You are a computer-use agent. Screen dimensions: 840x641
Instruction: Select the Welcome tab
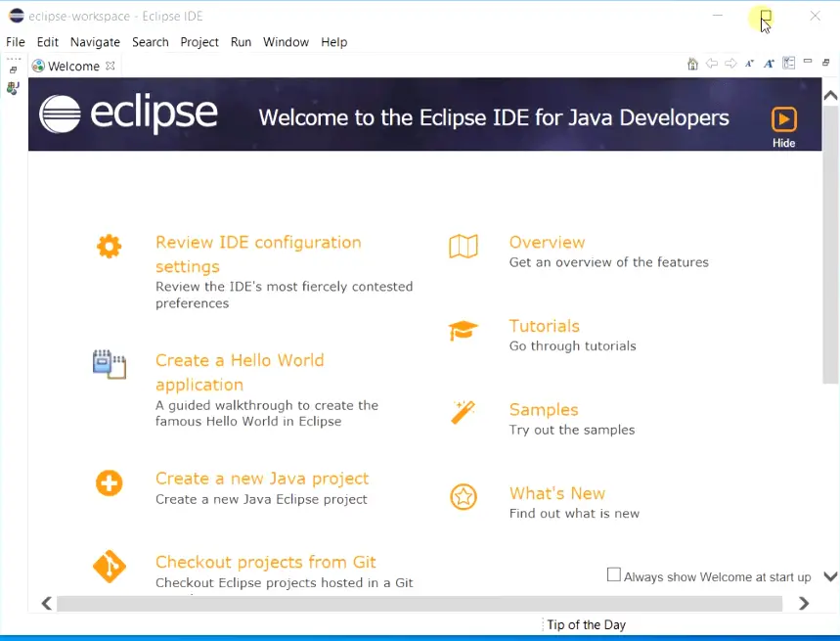click(73, 66)
